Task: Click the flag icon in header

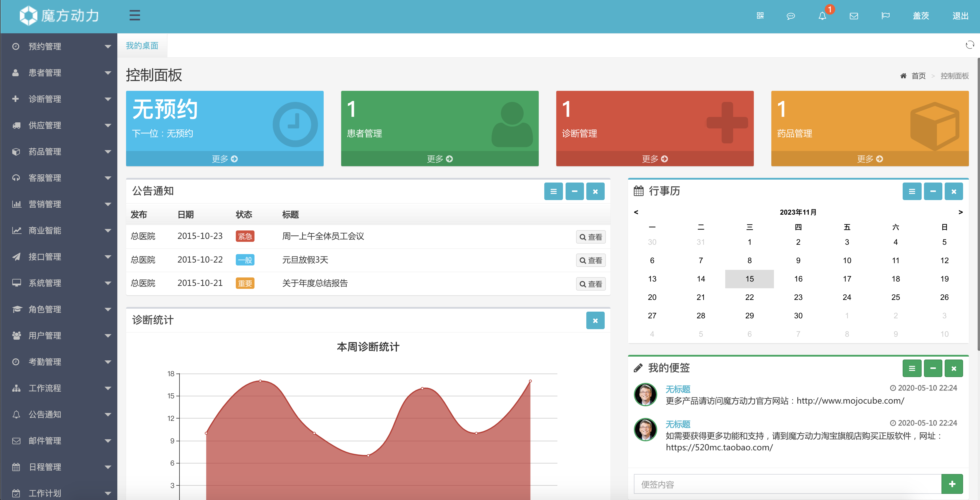Action: coord(885,16)
